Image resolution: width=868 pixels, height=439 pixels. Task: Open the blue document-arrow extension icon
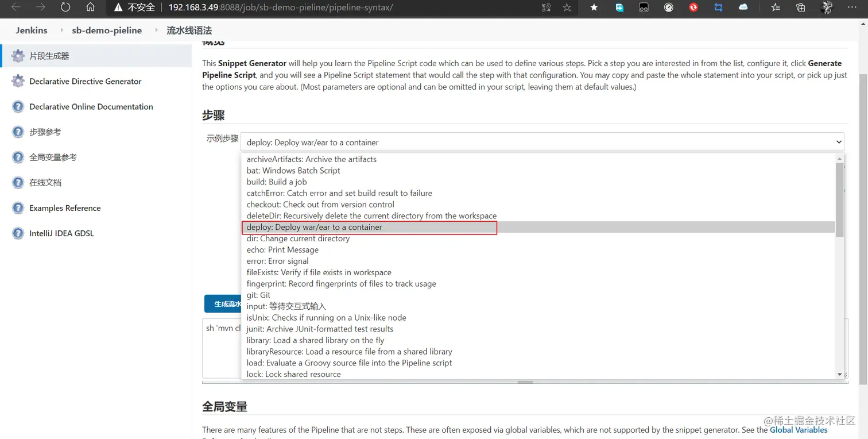click(x=619, y=7)
